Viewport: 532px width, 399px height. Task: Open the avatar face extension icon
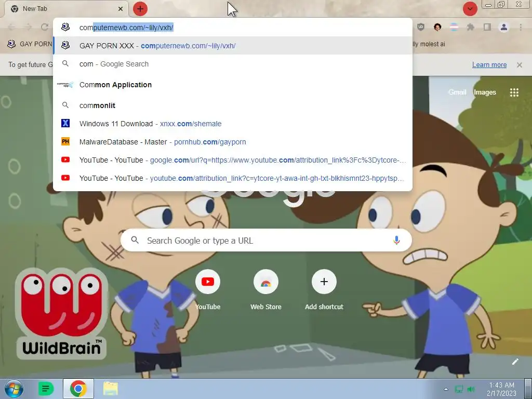[x=437, y=27]
